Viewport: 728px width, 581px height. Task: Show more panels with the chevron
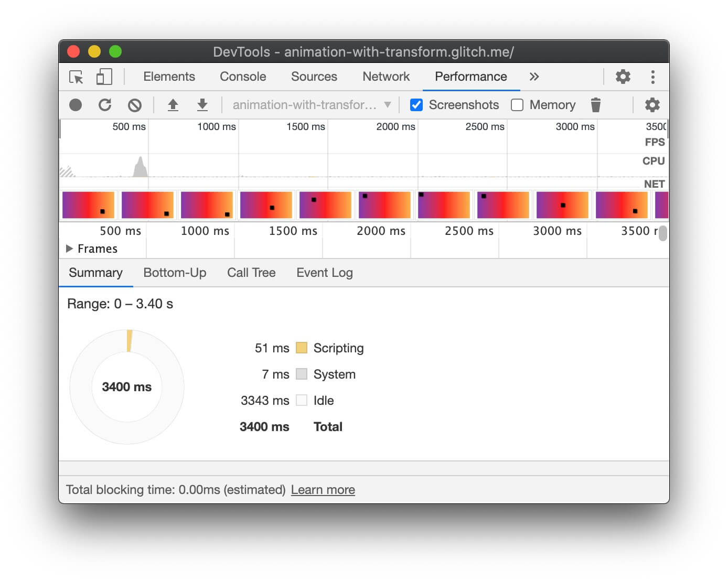coord(534,77)
